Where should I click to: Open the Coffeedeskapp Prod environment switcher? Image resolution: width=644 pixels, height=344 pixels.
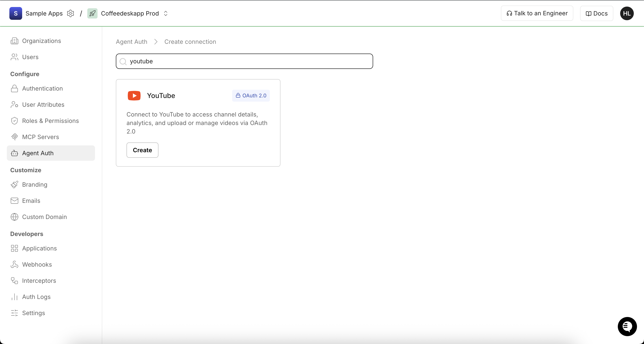pos(165,13)
